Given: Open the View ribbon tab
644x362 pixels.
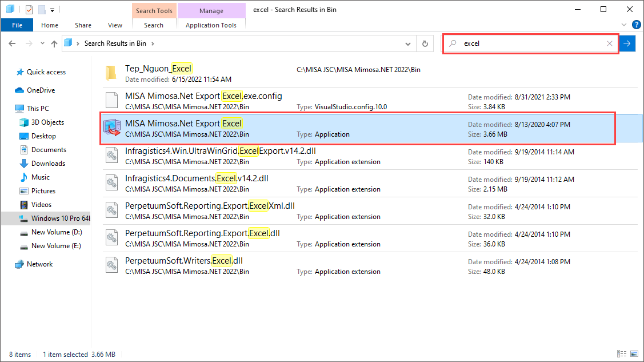Looking at the screenshot, I should tap(115, 25).
